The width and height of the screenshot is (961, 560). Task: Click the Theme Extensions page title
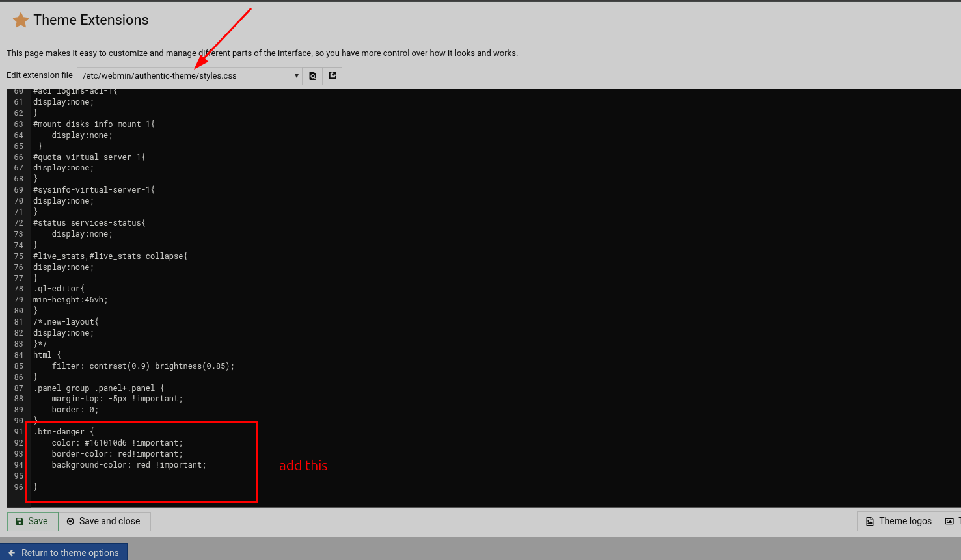click(91, 20)
